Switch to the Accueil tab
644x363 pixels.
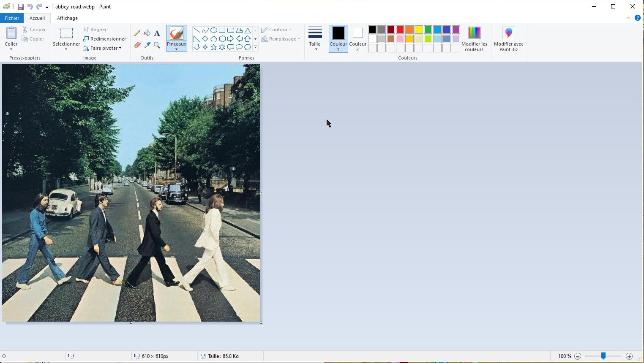37,18
